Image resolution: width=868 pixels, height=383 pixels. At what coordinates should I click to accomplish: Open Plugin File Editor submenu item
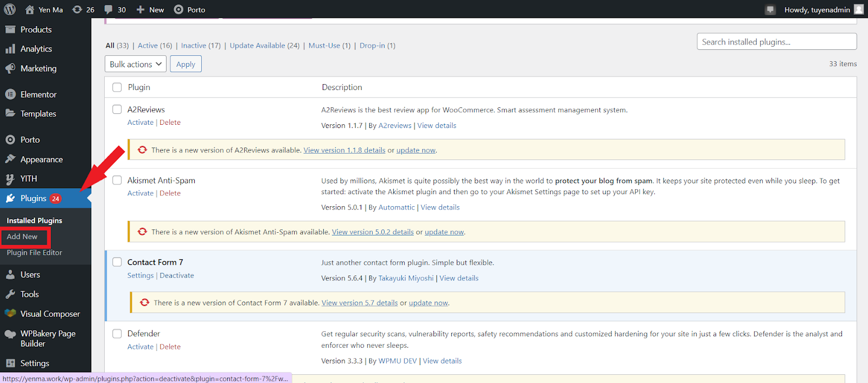[x=35, y=253]
